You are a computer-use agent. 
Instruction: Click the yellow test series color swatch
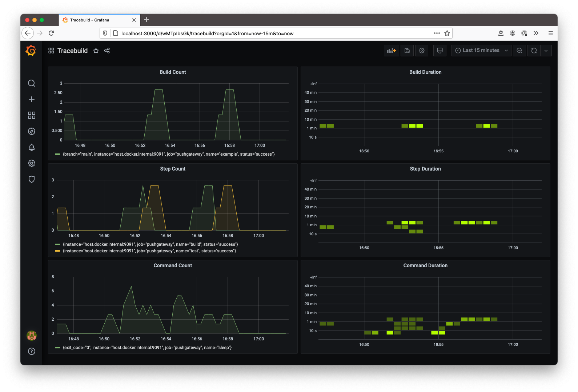pos(57,251)
